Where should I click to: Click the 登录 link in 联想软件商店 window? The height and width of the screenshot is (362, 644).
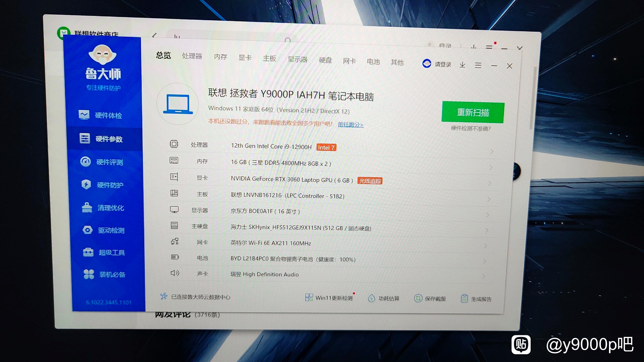[445, 46]
